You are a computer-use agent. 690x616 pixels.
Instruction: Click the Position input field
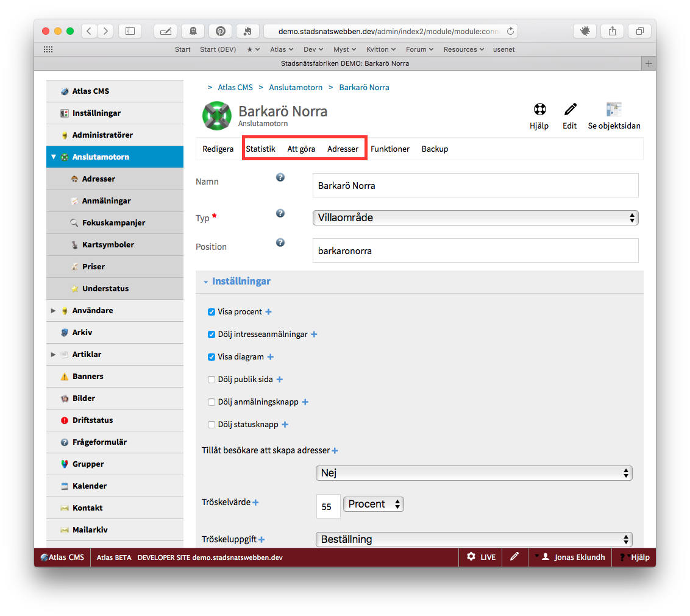475,250
